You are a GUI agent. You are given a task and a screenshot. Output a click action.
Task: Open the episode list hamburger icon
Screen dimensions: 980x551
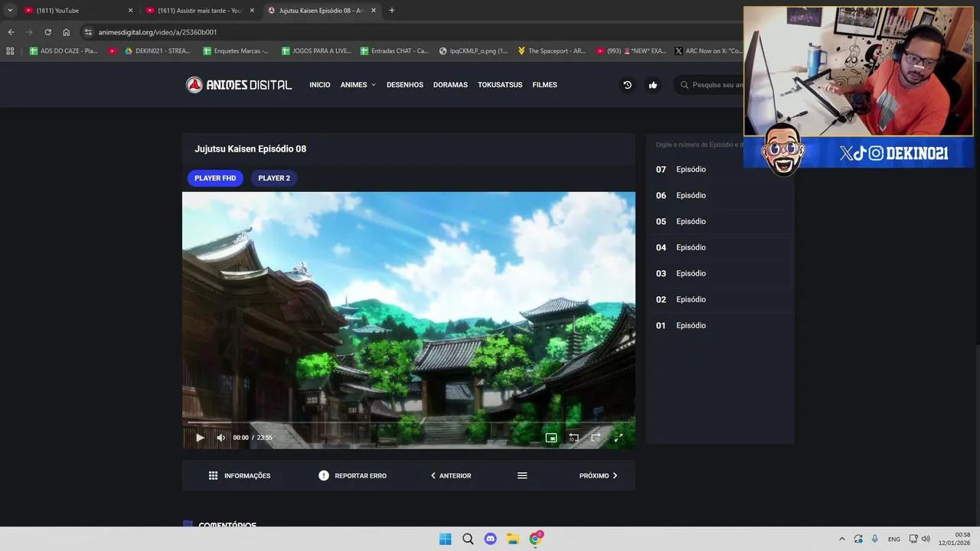pos(522,476)
